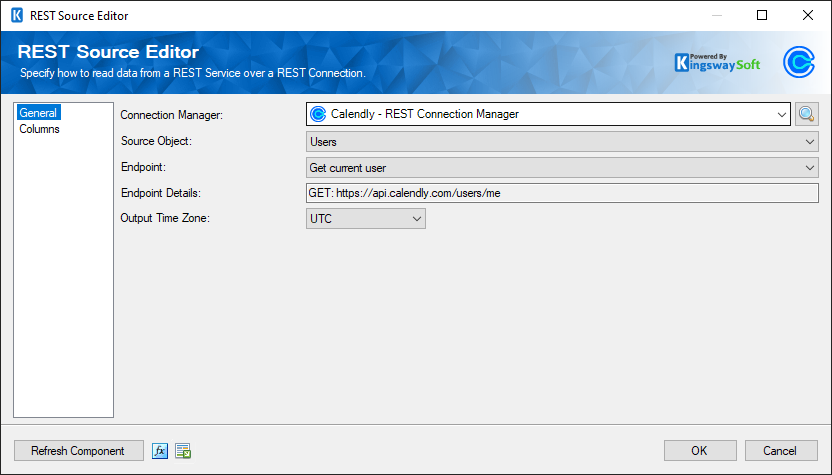Click the Endpoint Details label
Viewport: 832px width, 475px height.
161,193
